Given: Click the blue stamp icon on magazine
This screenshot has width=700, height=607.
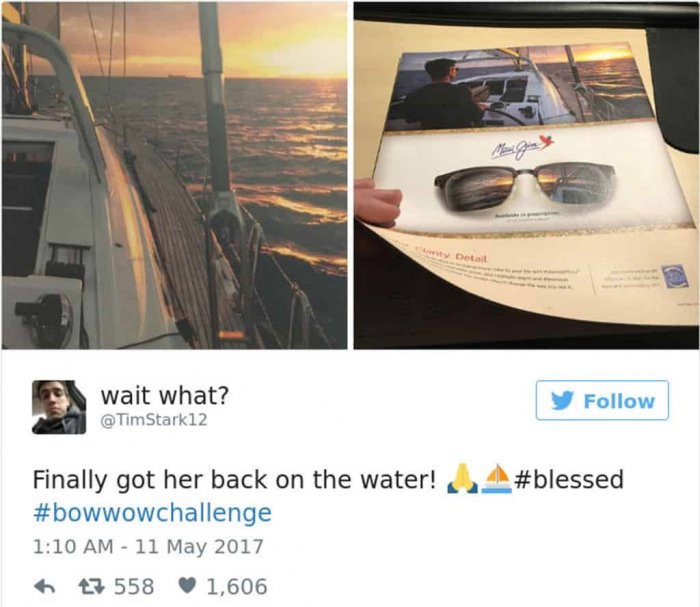Looking at the screenshot, I should click(x=674, y=276).
